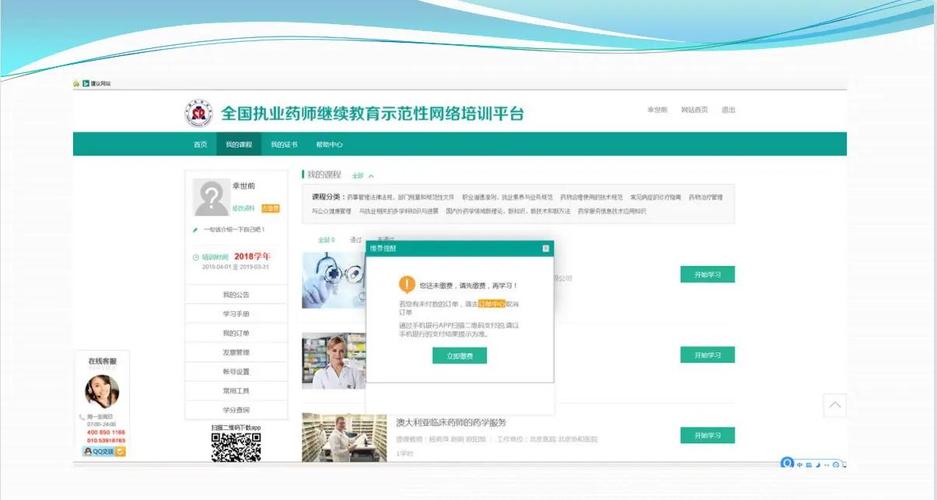Image resolution: width=937 pixels, height=500 pixels.
Task: Collapse the 全部 category chevron
Action: coord(371,176)
